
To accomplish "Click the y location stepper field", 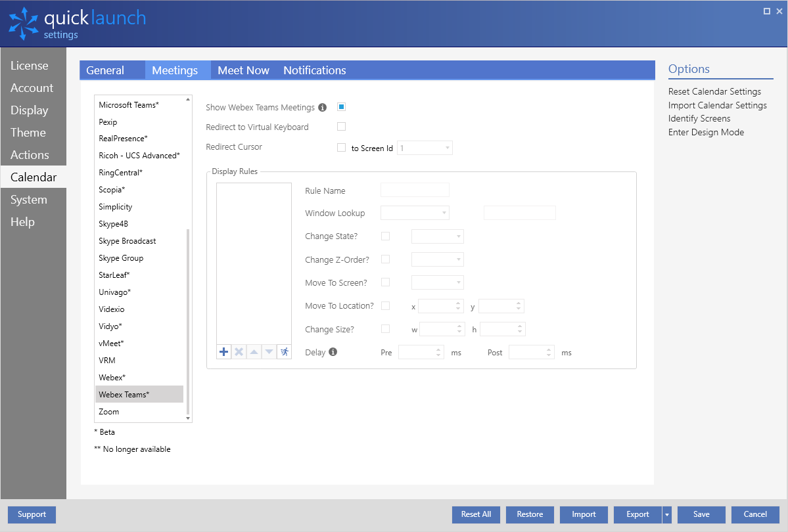I will 501,306.
